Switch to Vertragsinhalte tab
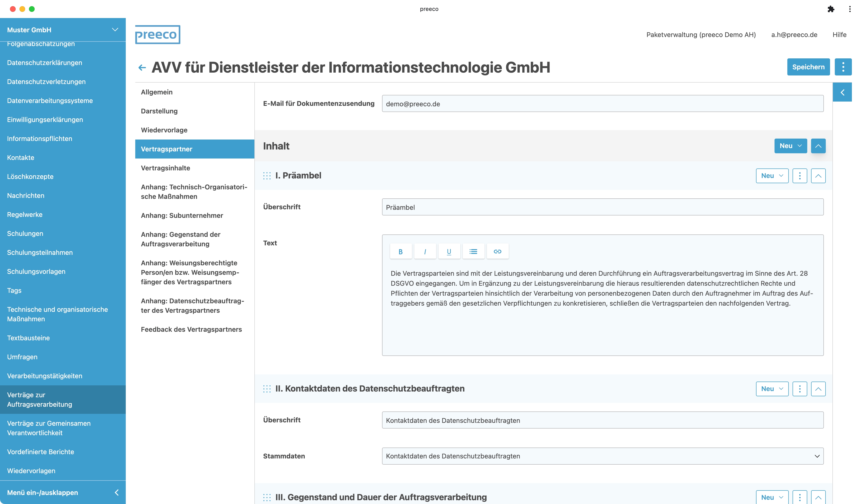The height and width of the screenshot is (504, 859). (x=165, y=168)
